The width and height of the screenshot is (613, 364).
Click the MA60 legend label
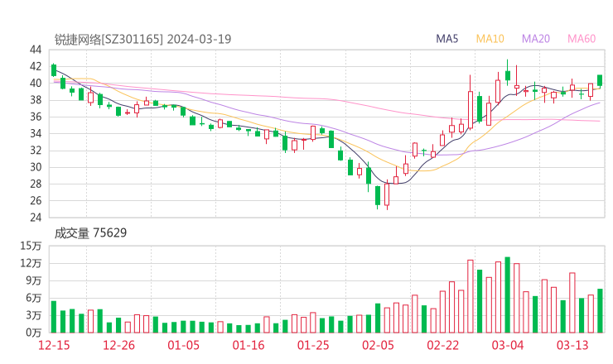coord(582,39)
